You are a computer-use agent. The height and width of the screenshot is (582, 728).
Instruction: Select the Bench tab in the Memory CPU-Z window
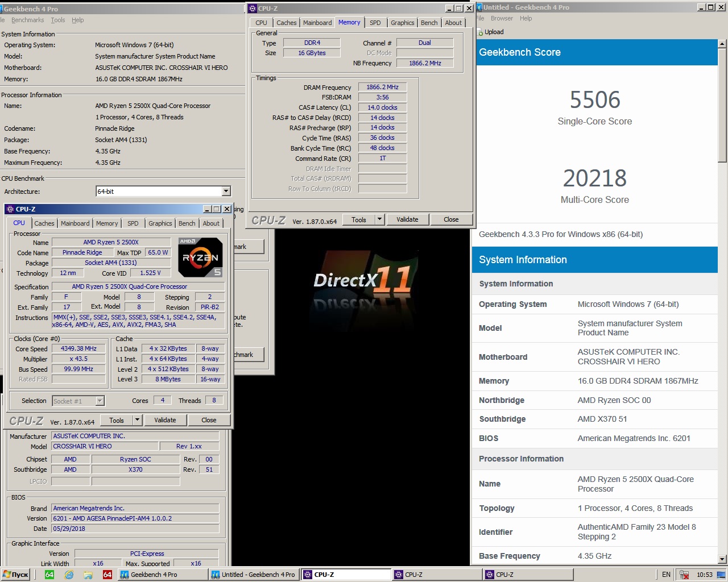429,23
